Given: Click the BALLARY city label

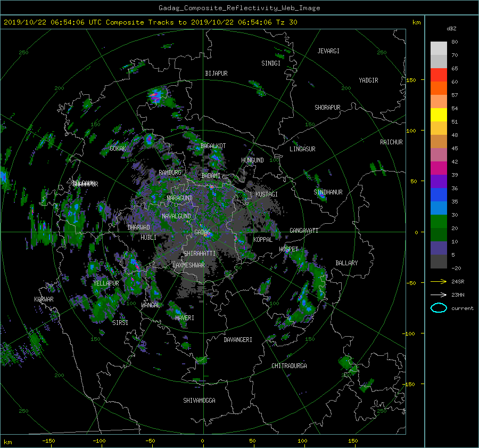Looking at the screenshot, I should pos(346,263).
